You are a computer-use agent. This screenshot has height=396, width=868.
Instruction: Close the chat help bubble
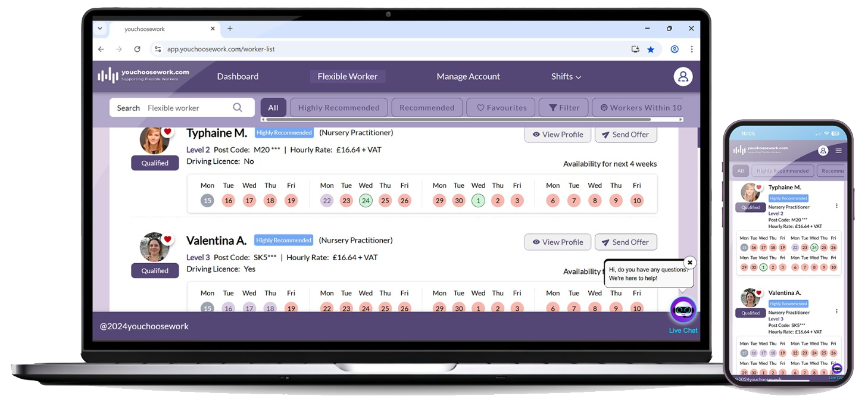pyautogui.click(x=689, y=263)
